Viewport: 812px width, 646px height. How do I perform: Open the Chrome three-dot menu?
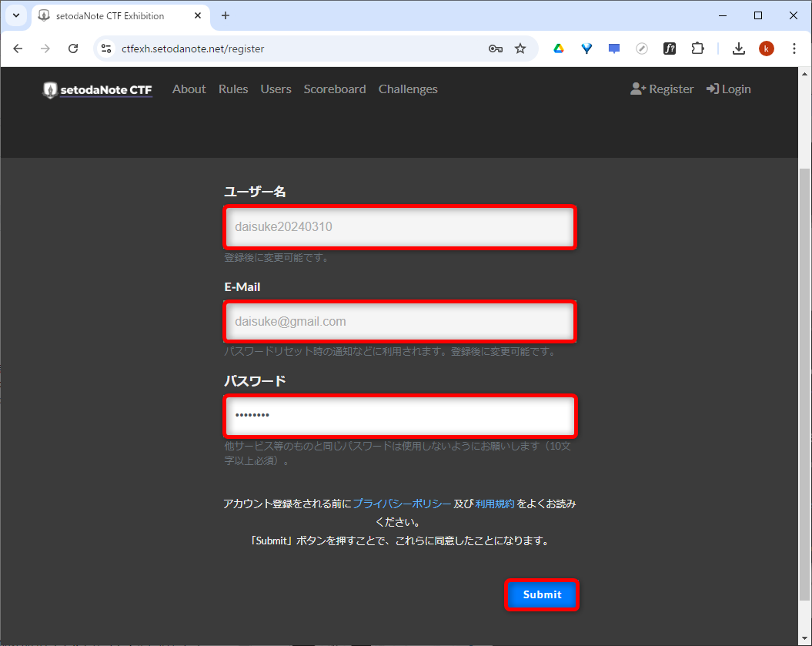point(794,48)
